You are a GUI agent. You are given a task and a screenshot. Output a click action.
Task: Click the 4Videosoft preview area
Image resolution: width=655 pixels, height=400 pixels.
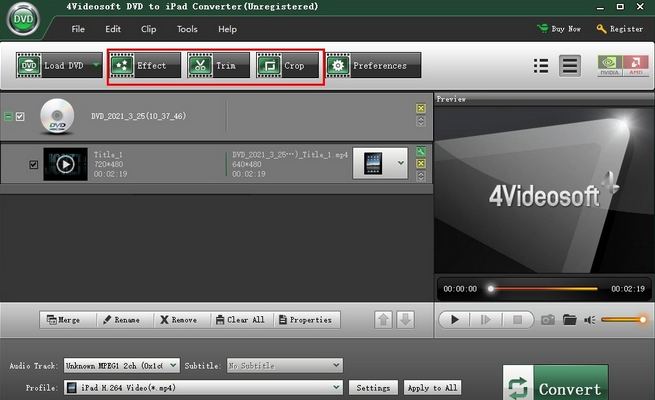point(544,190)
